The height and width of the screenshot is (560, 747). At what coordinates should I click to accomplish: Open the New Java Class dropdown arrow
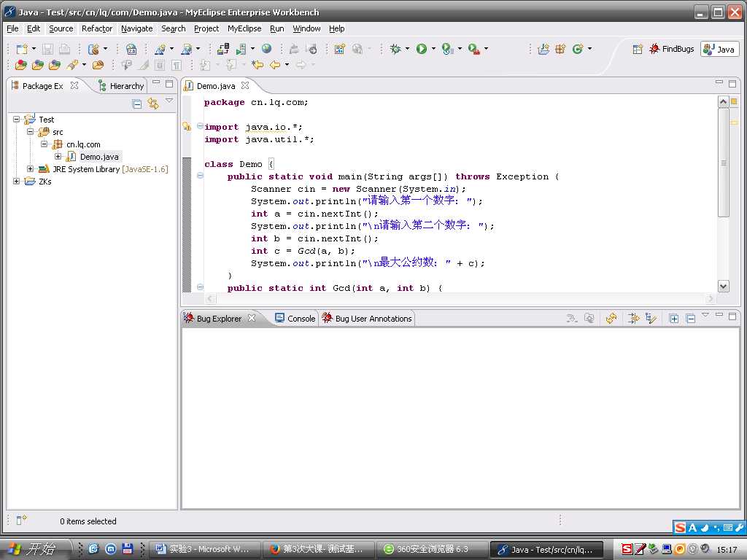coord(589,49)
